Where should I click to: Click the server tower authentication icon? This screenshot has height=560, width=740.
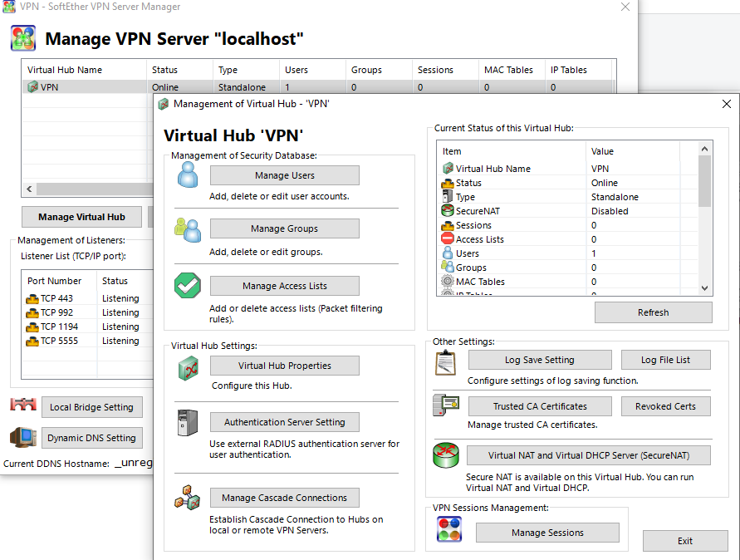188,422
